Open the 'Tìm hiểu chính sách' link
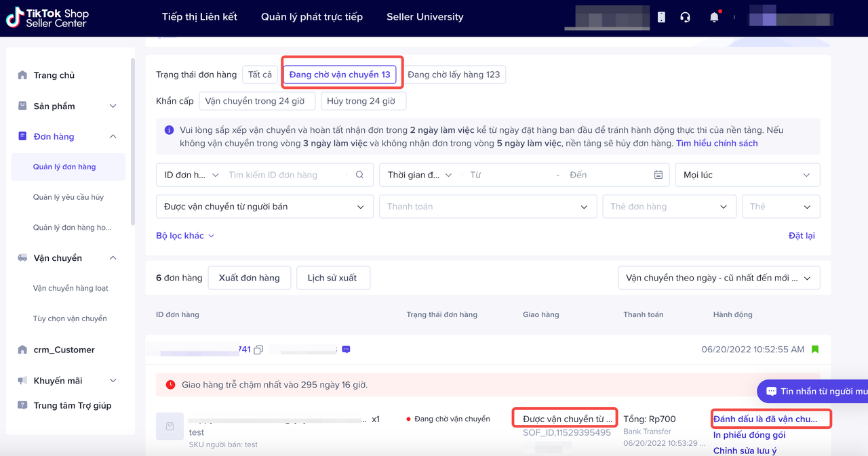868x456 pixels. pos(717,144)
